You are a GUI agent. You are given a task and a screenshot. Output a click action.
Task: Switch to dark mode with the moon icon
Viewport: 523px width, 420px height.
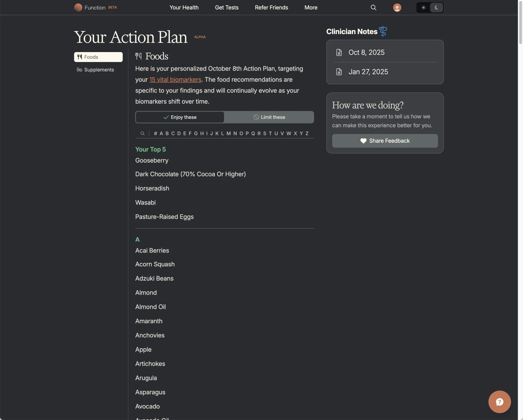(x=436, y=7)
